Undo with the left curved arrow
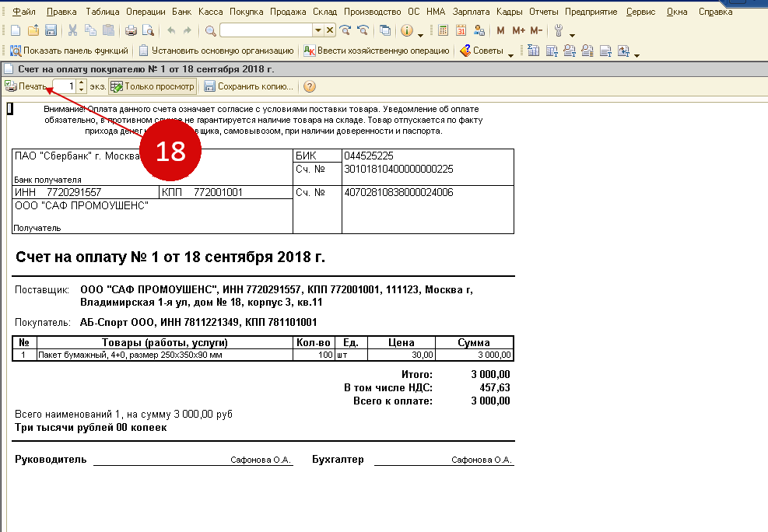768x532 pixels. click(171, 31)
